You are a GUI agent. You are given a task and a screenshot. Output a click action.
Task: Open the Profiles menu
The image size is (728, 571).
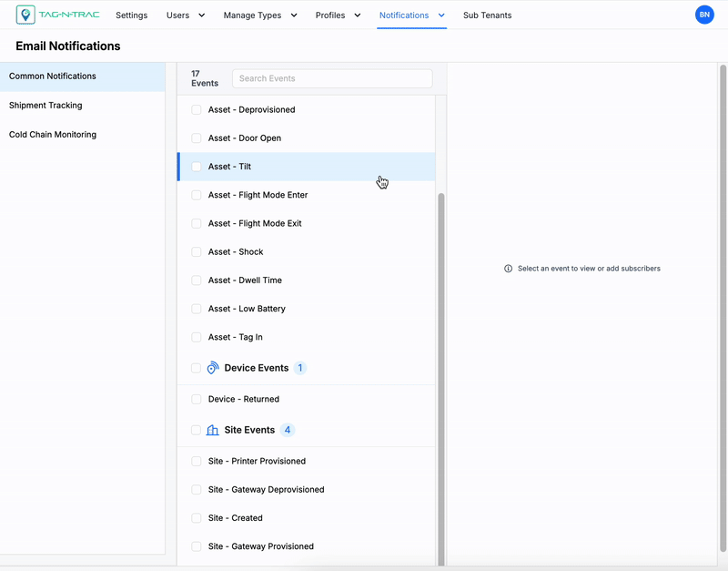pyautogui.click(x=330, y=15)
